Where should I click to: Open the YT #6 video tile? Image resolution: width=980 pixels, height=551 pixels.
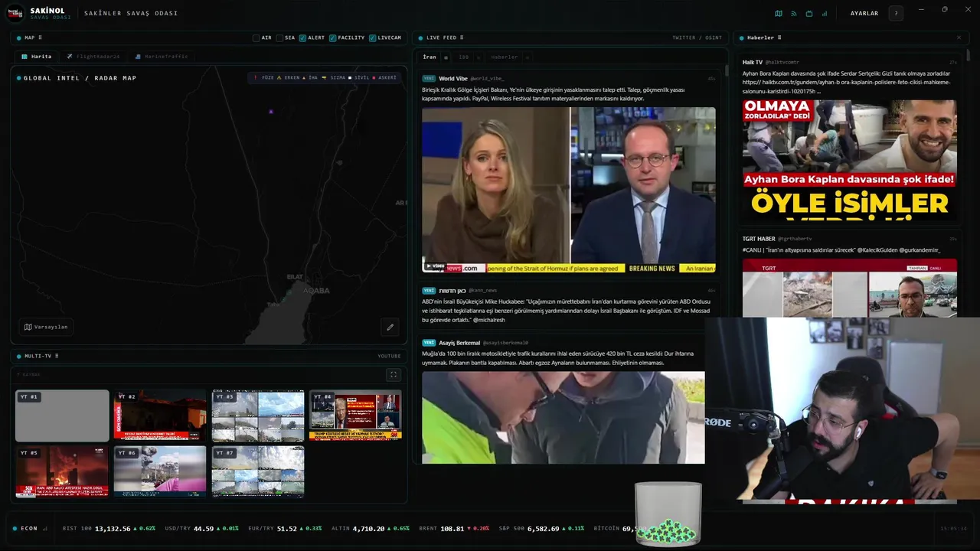[160, 471]
